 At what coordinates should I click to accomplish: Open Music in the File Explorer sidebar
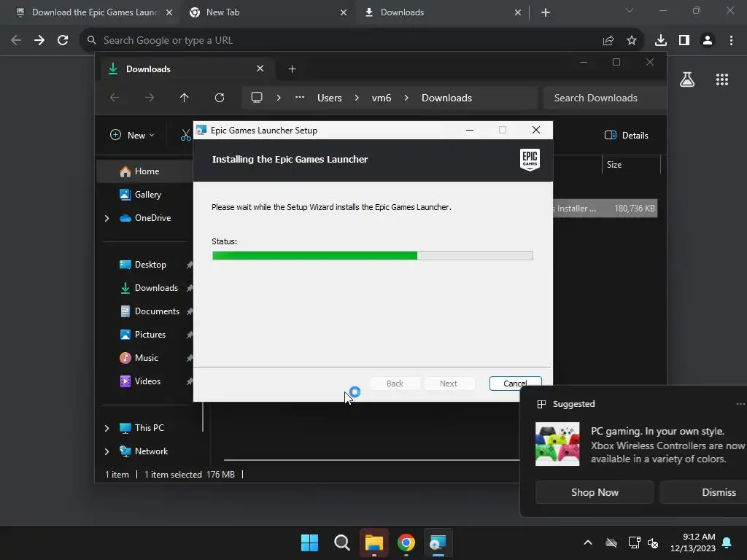(x=145, y=357)
